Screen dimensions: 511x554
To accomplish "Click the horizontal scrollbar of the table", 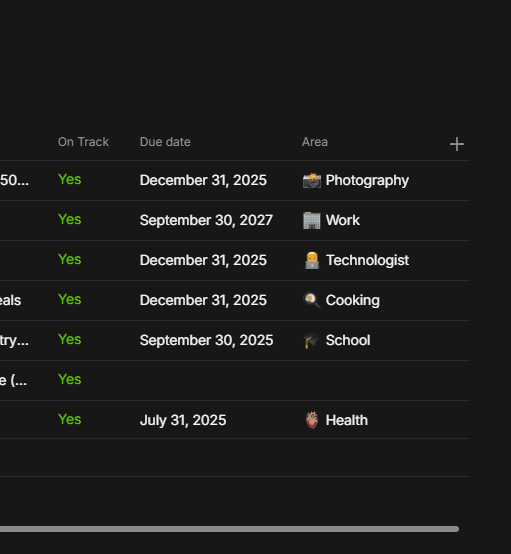I will [229, 529].
